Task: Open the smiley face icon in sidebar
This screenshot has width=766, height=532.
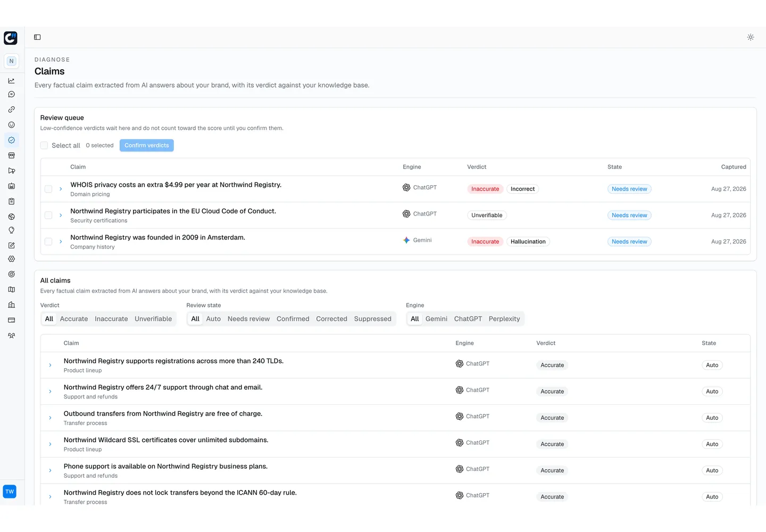Action: point(11,125)
